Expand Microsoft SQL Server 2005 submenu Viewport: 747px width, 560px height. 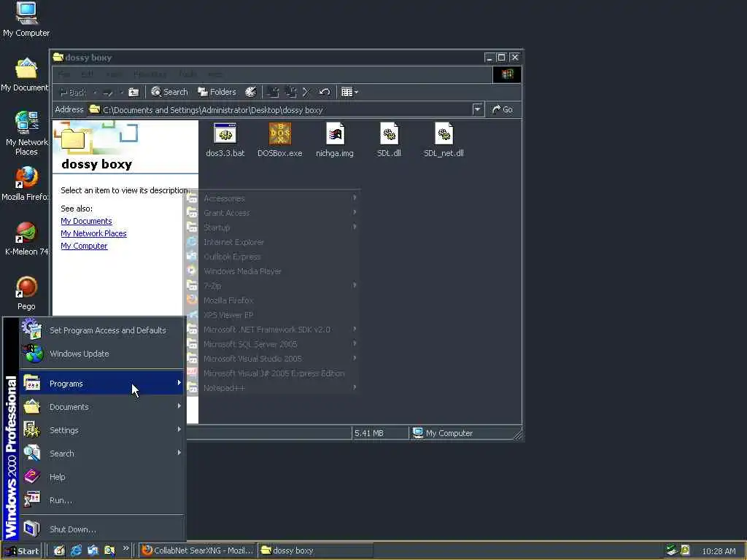click(x=271, y=344)
